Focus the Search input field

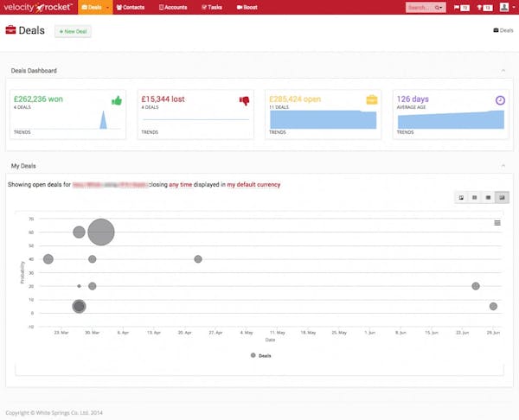point(419,7)
